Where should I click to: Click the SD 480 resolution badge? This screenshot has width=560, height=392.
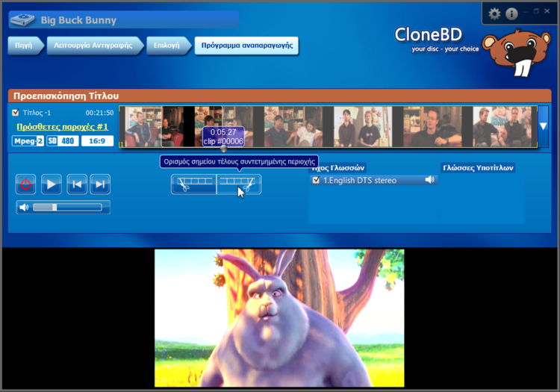pos(62,141)
